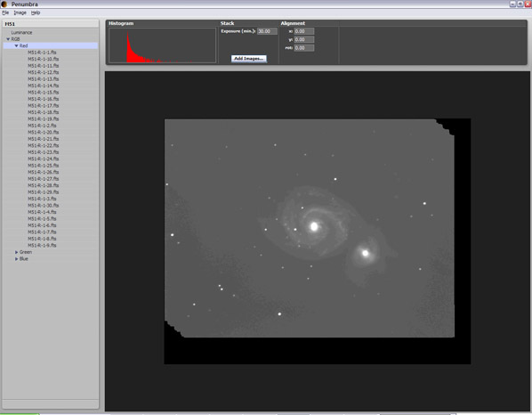Open the Help menu

36,12
